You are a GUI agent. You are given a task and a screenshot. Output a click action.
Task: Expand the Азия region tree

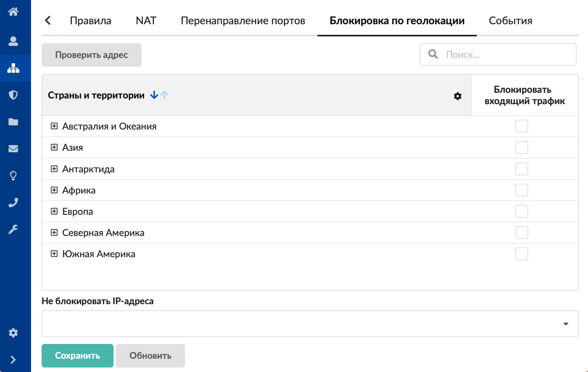pos(54,147)
